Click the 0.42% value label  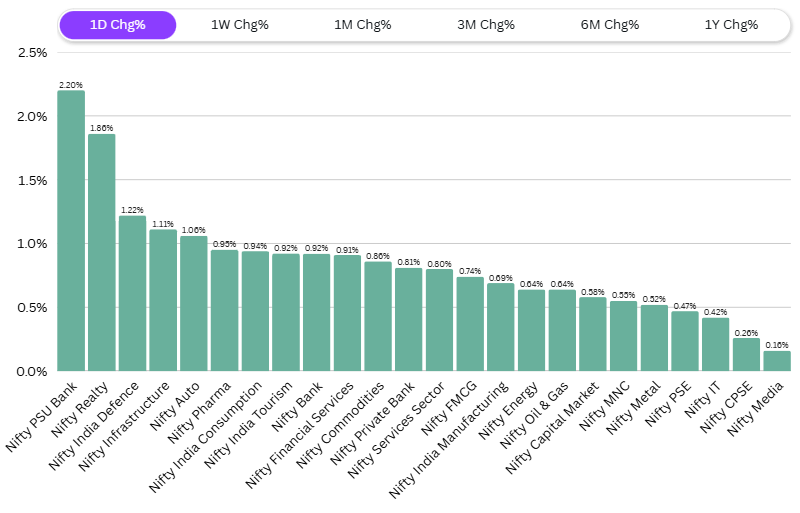(x=715, y=312)
